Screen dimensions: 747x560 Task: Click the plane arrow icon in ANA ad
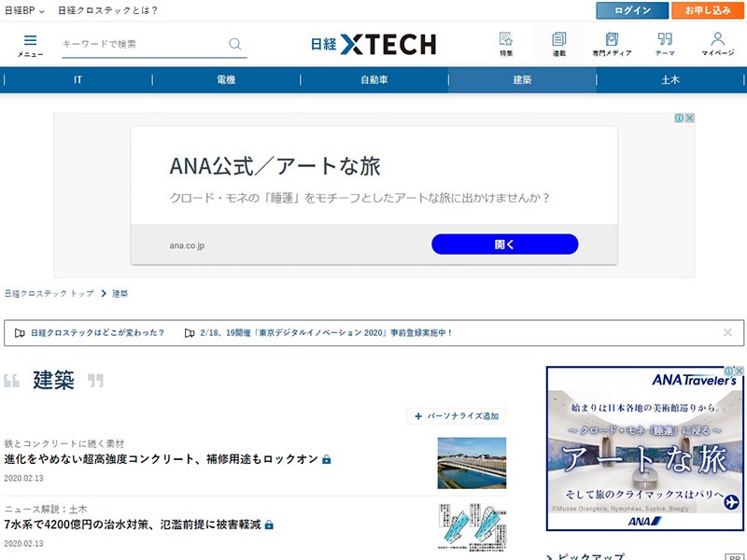tap(731, 501)
